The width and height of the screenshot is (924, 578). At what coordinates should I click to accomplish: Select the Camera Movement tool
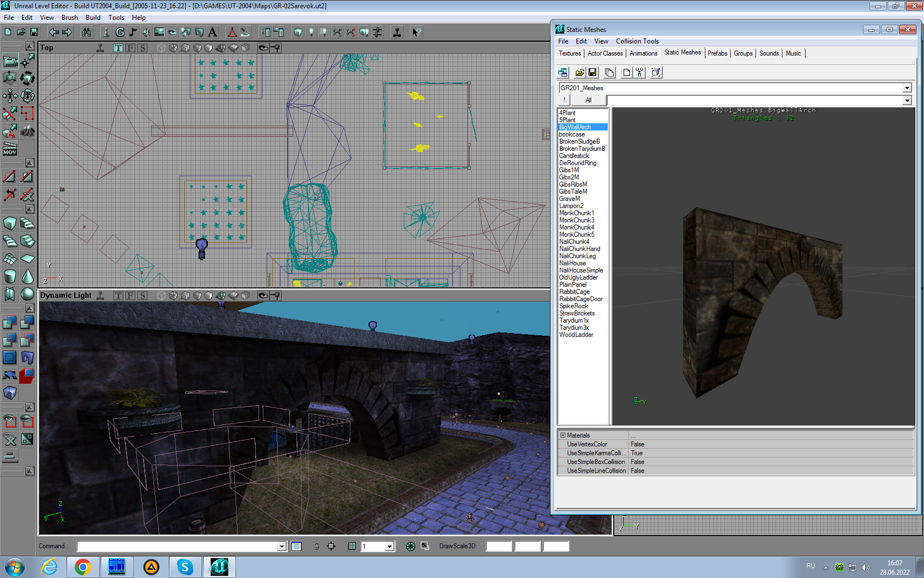[10, 61]
